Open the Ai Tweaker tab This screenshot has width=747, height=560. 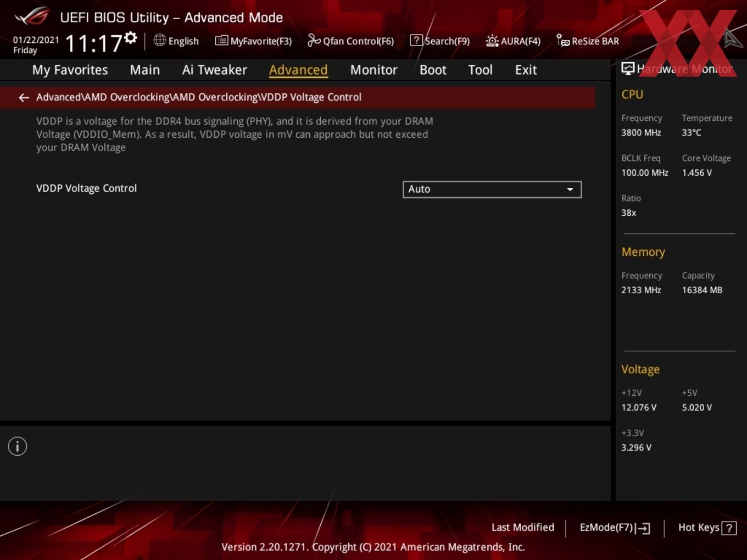[x=214, y=70]
